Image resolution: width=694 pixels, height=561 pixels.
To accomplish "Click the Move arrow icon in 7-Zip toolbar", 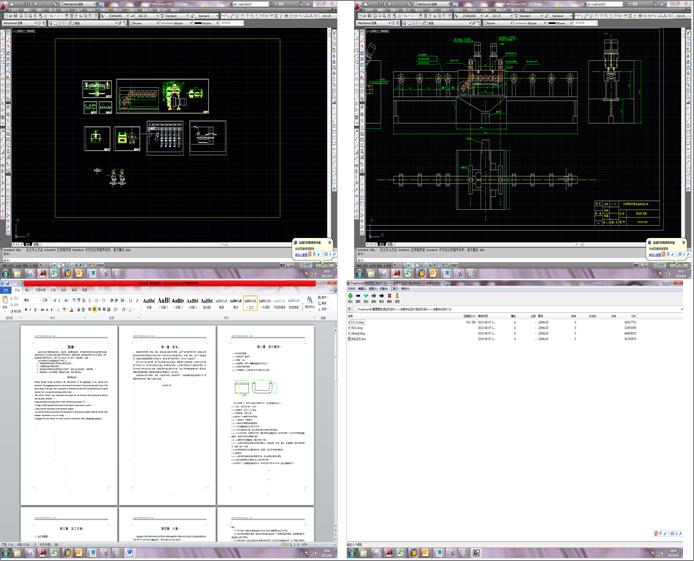I will click(382, 296).
